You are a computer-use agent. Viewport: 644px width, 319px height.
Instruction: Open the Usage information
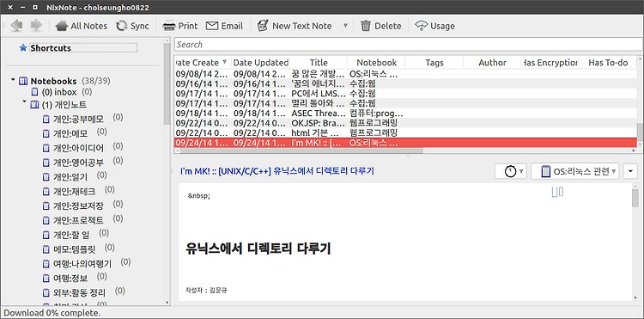[x=435, y=26]
